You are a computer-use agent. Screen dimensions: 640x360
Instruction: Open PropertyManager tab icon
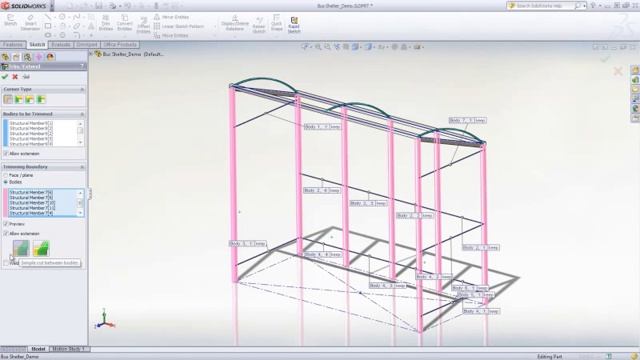click(x=16, y=57)
